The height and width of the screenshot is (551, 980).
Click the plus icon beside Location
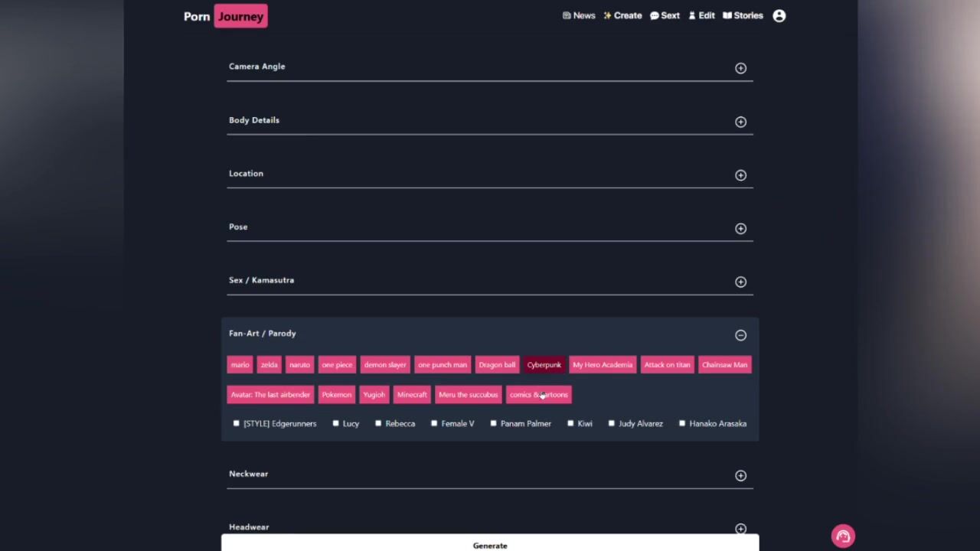(740, 175)
